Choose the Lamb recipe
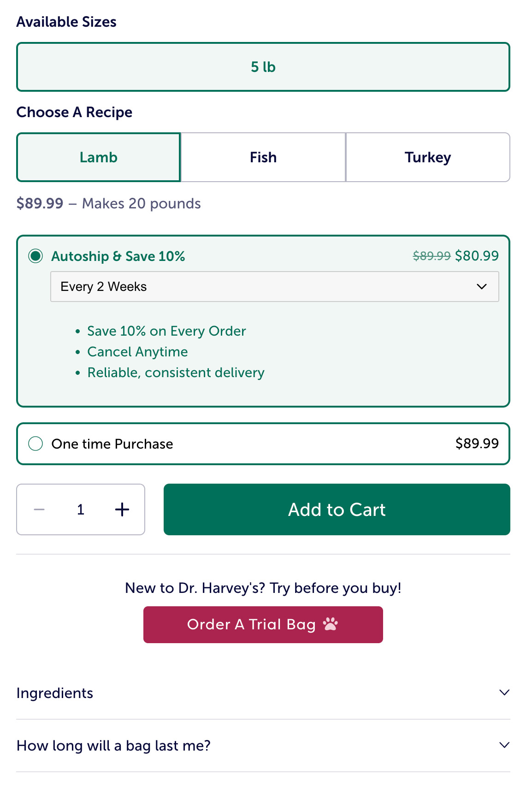532x793 pixels. coord(99,157)
